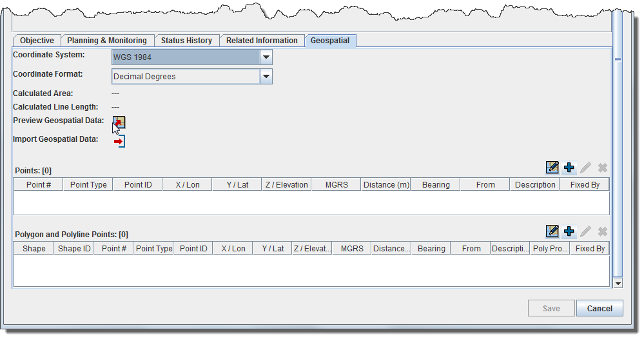Image resolution: width=644 pixels, height=339 pixels.
Task: Click the delete X icon in Points
Action: pos(602,168)
